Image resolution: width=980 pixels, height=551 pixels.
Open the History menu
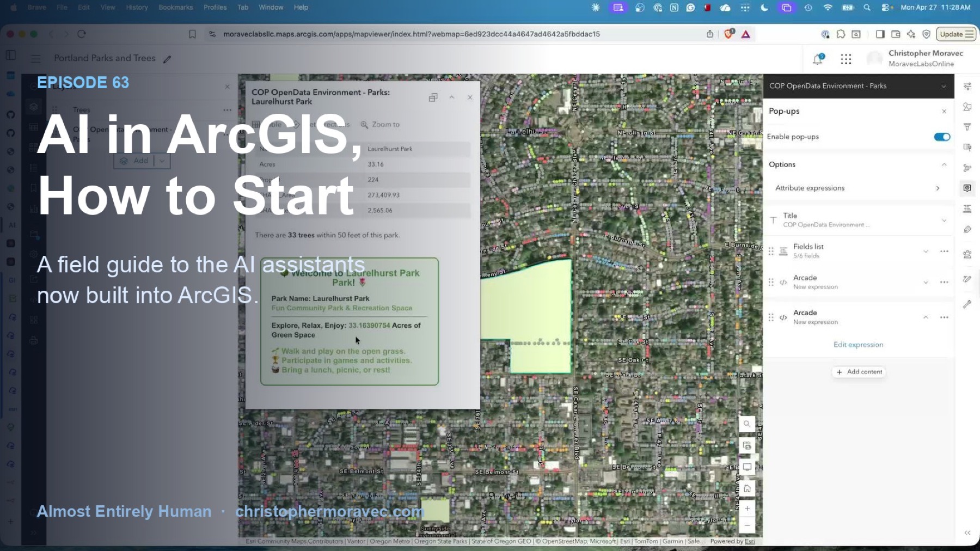(x=137, y=8)
